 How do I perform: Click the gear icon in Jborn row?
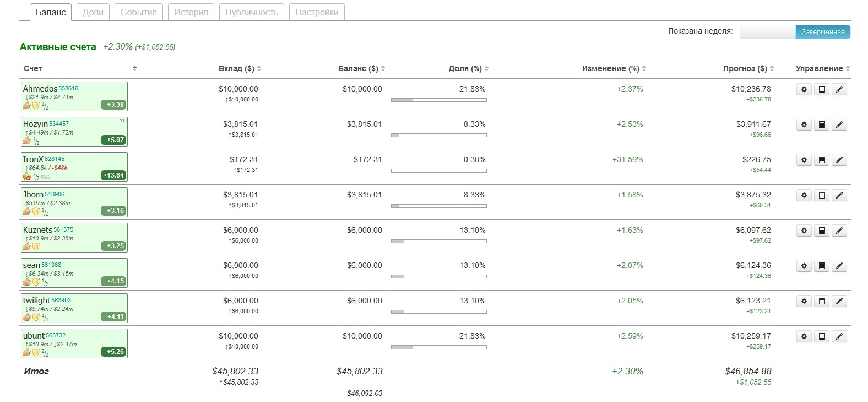click(804, 195)
